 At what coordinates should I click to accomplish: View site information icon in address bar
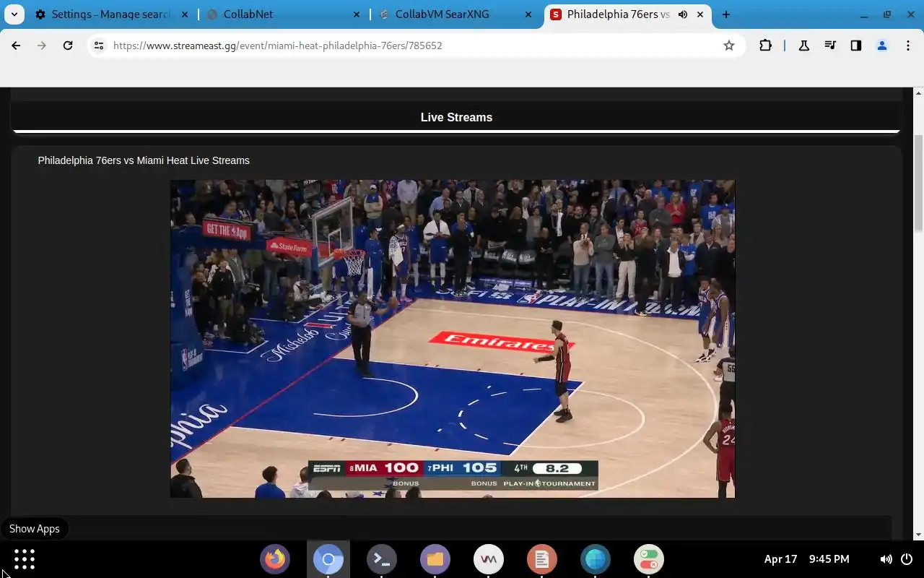tap(99, 46)
